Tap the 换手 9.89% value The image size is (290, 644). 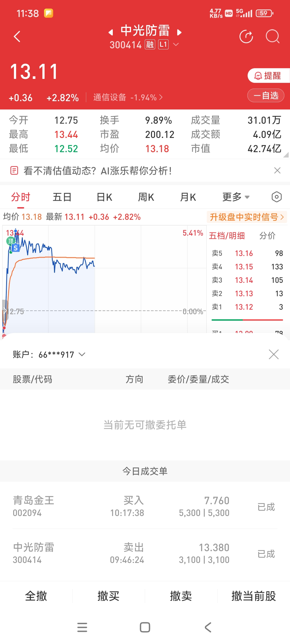coord(158,120)
